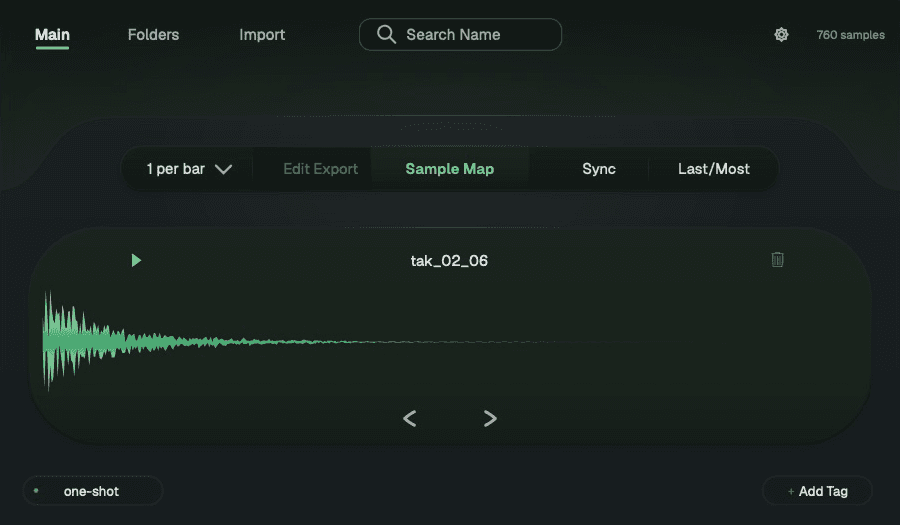The image size is (900, 525).
Task: Go to next sample arrow
Action: 490,418
